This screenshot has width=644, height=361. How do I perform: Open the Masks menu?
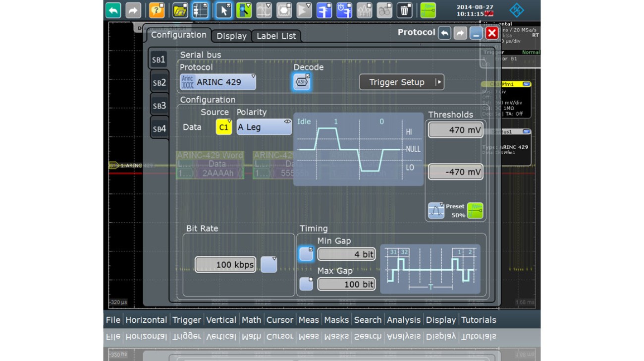pyautogui.click(x=336, y=320)
